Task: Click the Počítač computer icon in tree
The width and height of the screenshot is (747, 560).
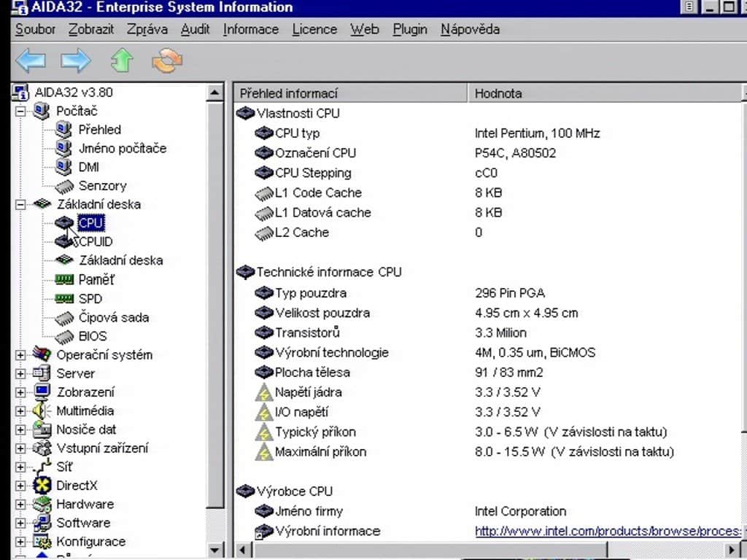Action: (42, 111)
